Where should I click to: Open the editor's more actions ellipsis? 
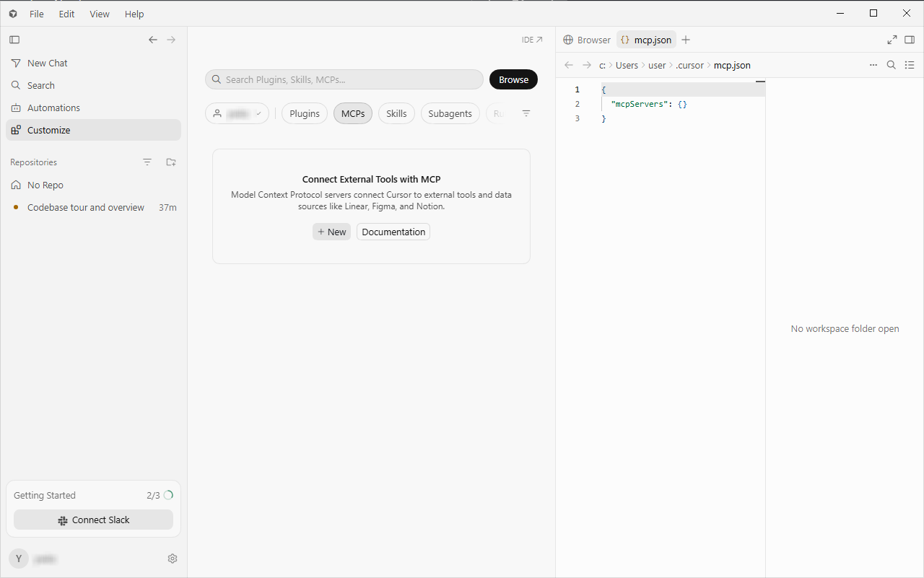[x=873, y=65]
